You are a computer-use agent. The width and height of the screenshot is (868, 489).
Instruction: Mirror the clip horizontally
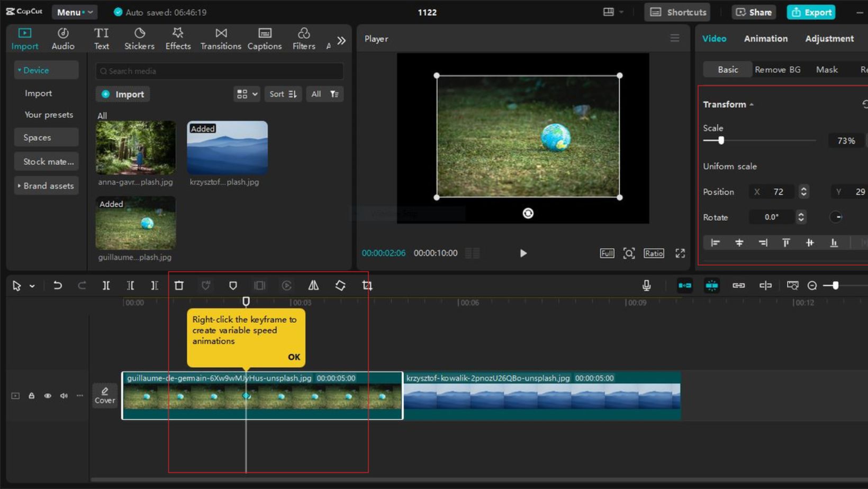click(313, 286)
